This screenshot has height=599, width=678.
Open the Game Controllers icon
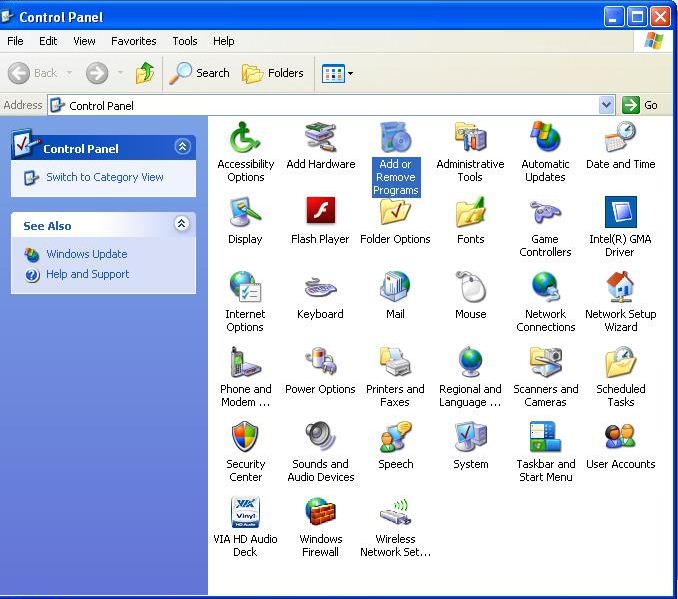click(x=545, y=213)
